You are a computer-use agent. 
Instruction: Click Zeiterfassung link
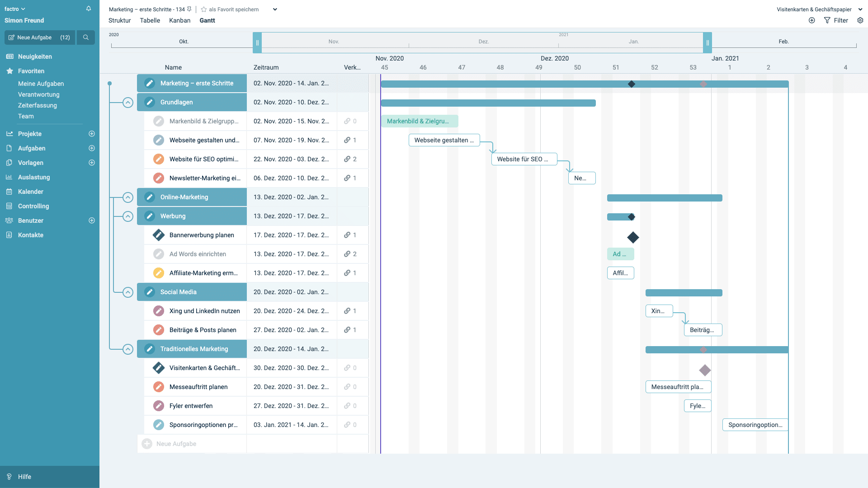[38, 105]
